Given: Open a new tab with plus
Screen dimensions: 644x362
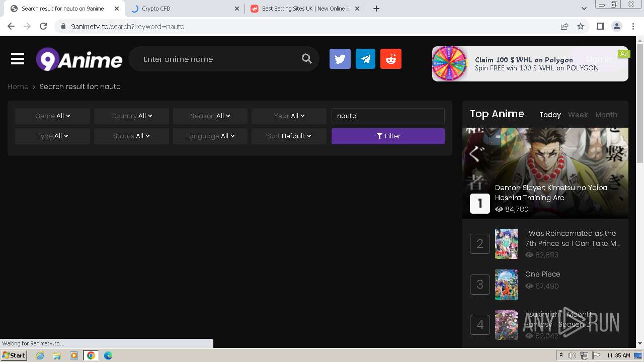Looking at the screenshot, I should pos(376,9).
